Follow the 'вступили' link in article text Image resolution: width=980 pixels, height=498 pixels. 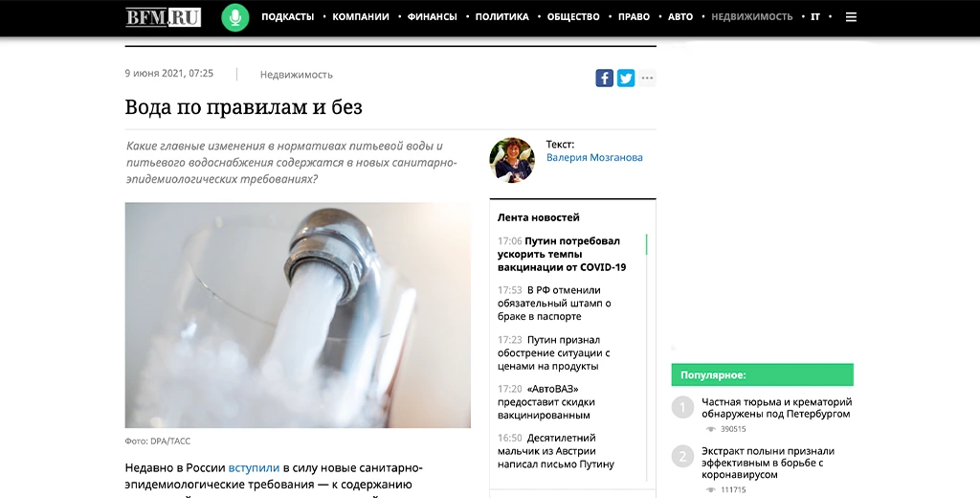pos(254,468)
